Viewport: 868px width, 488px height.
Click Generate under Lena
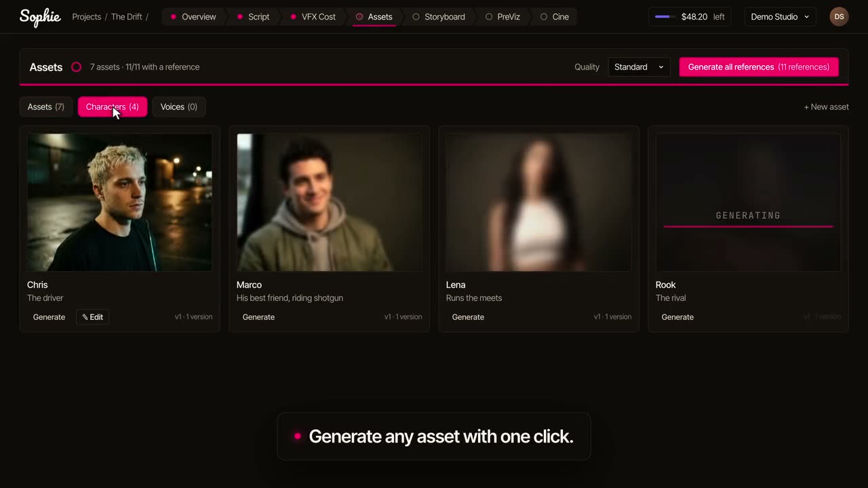468,317
